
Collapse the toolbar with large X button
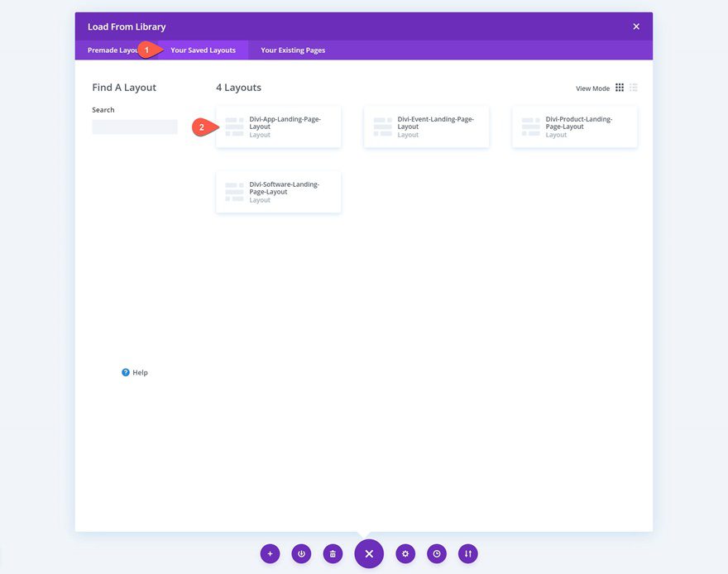[x=369, y=553]
